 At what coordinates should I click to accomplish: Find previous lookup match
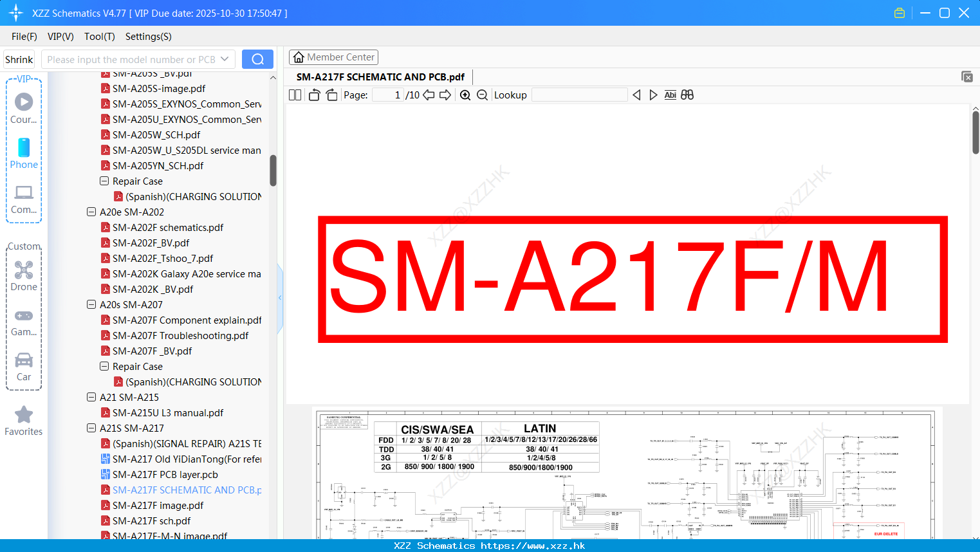click(636, 95)
